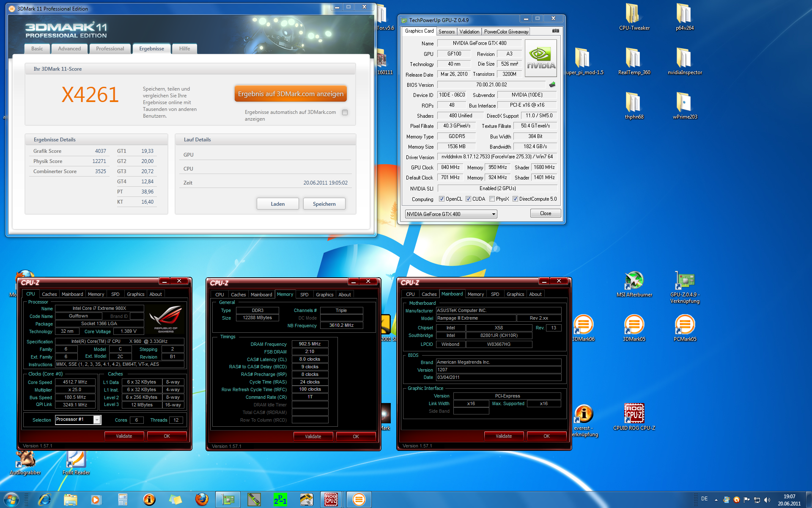Open the Hilfe tab in 3DMark
Screen dimensions: 812x508
[x=184, y=49]
